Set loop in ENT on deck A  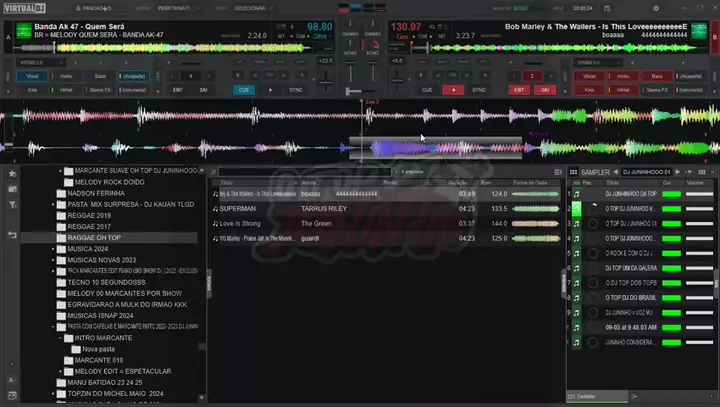pos(178,90)
